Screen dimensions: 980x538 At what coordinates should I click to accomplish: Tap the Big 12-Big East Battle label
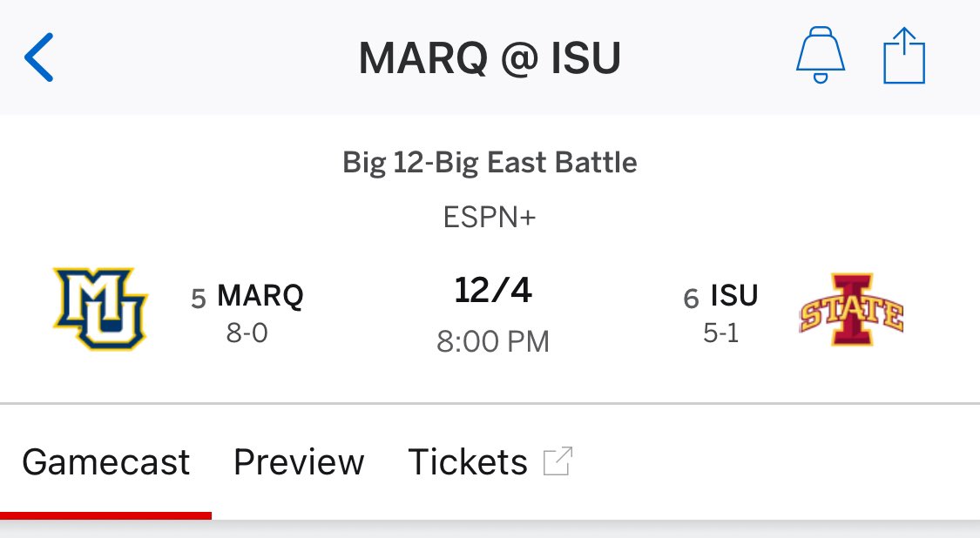click(x=490, y=163)
